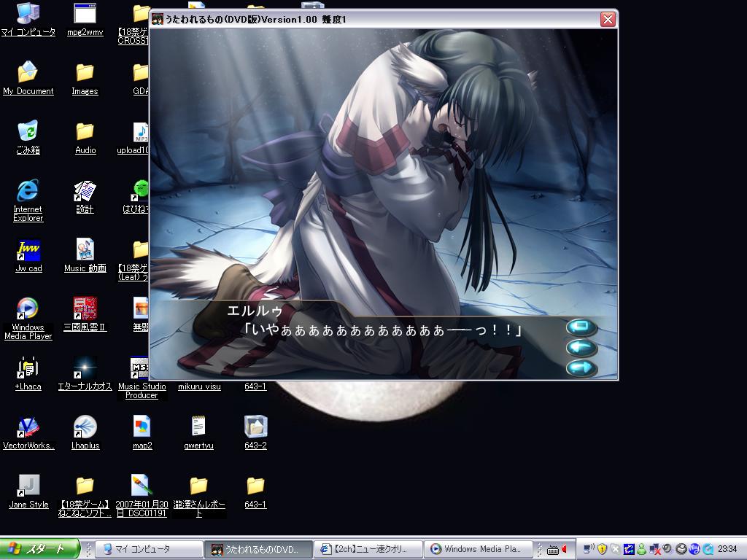Select the エターナルカオス shortcut
Image resolution: width=747 pixels, height=560 pixels.
coord(85,373)
